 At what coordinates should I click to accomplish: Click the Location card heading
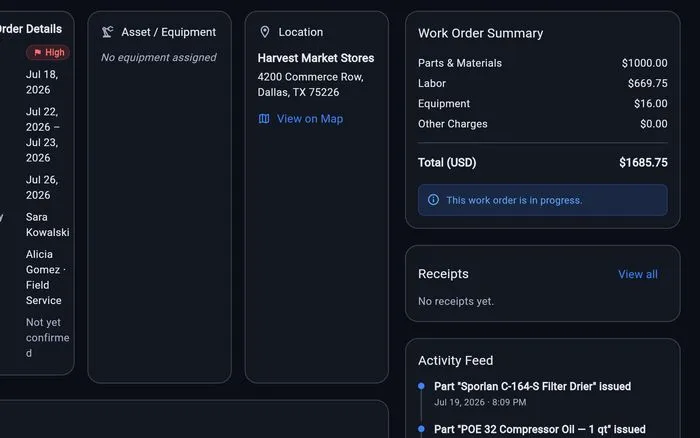tap(300, 32)
